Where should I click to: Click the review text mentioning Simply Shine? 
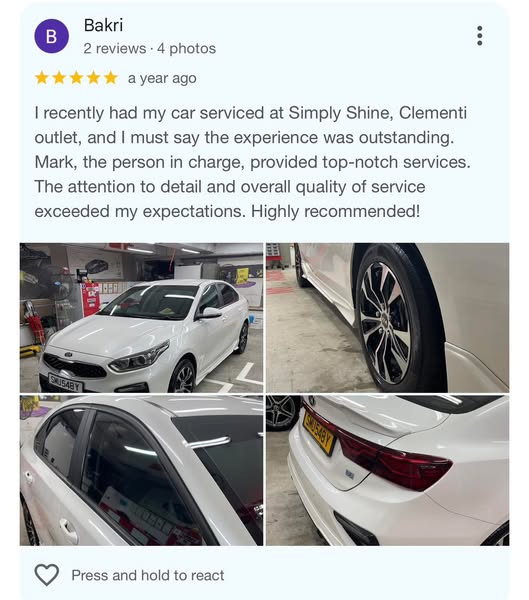coord(252,162)
